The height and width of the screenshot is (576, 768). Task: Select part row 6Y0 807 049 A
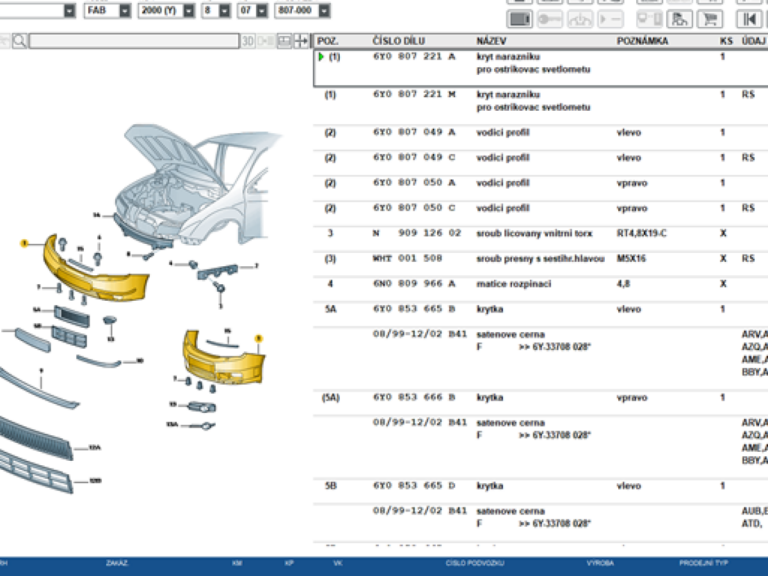coord(414,132)
